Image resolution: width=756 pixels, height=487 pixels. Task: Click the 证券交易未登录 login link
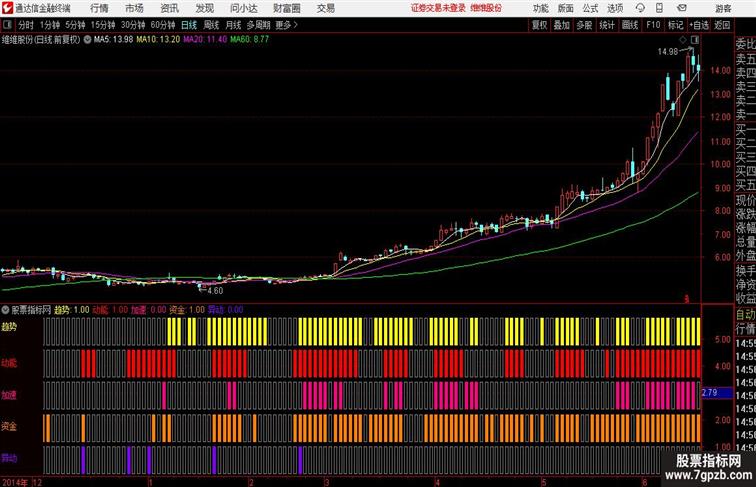[x=439, y=8]
